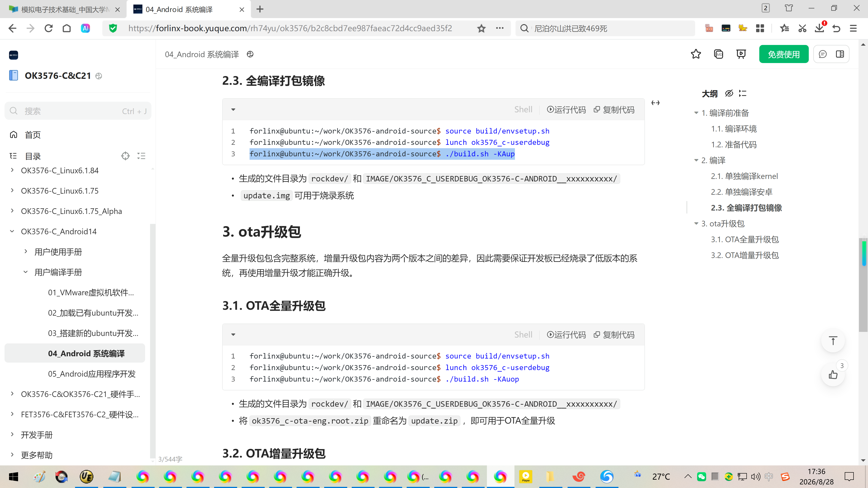The width and height of the screenshot is (868, 488).
Task: Close the 04_Android 系统编译 browser tab
Action: 242,9
